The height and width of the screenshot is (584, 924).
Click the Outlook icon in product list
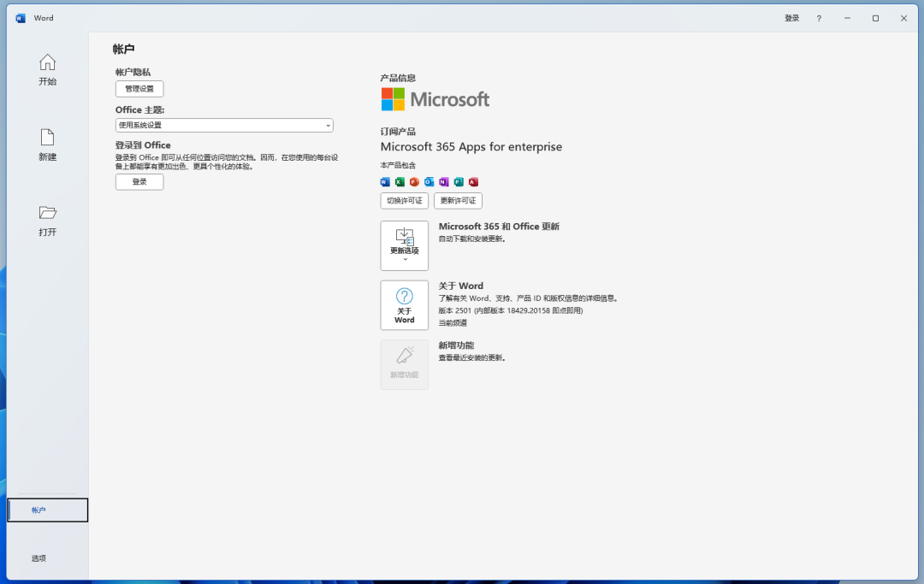[429, 182]
